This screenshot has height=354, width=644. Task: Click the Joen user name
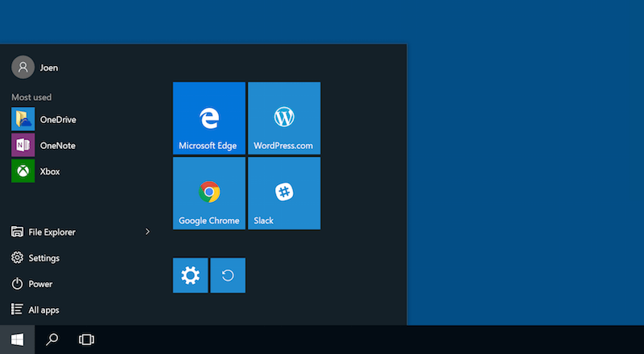click(x=49, y=68)
